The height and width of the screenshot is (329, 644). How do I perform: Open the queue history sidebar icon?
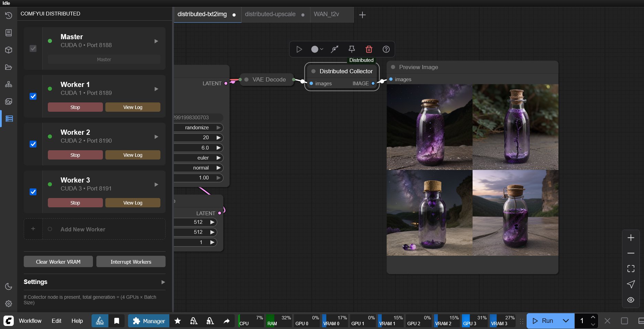(9, 15)
